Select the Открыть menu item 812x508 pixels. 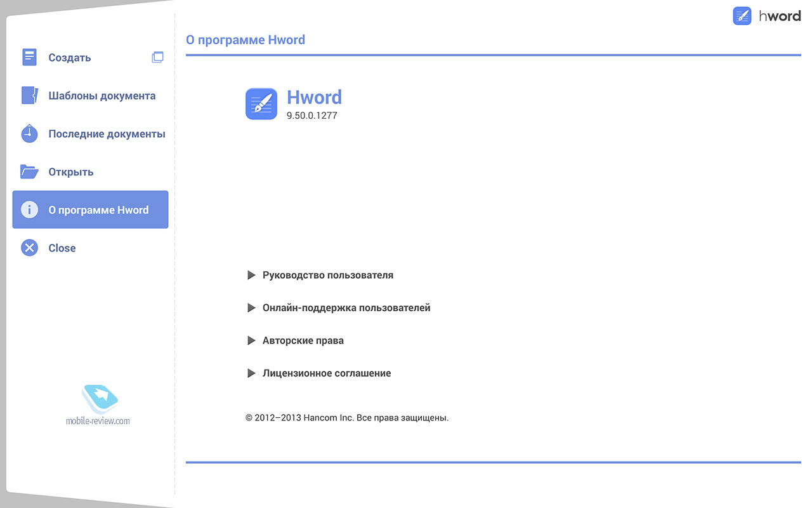click(x=90, y=171)
